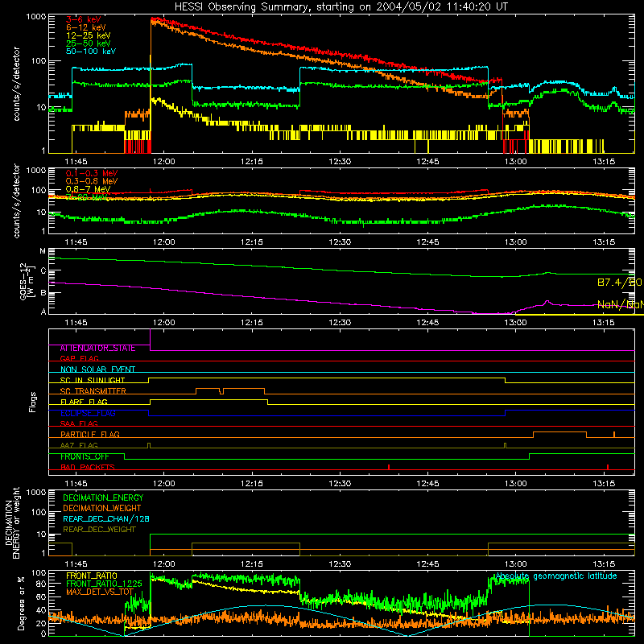Viewport: 644px width, 644px height.
Task: Click the top panel 'counts/s/detector' axis title
Action: pos(16,84)
